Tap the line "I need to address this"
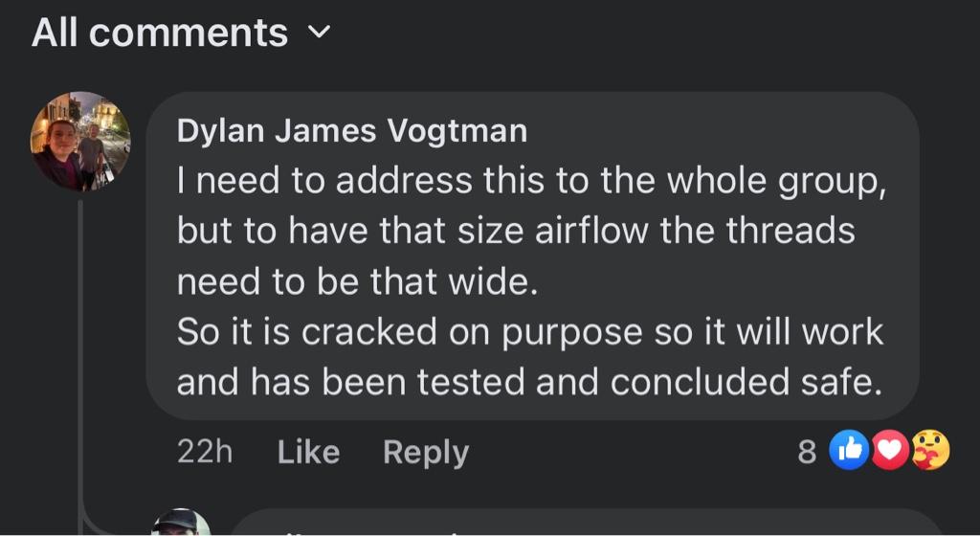 [530, 182]
